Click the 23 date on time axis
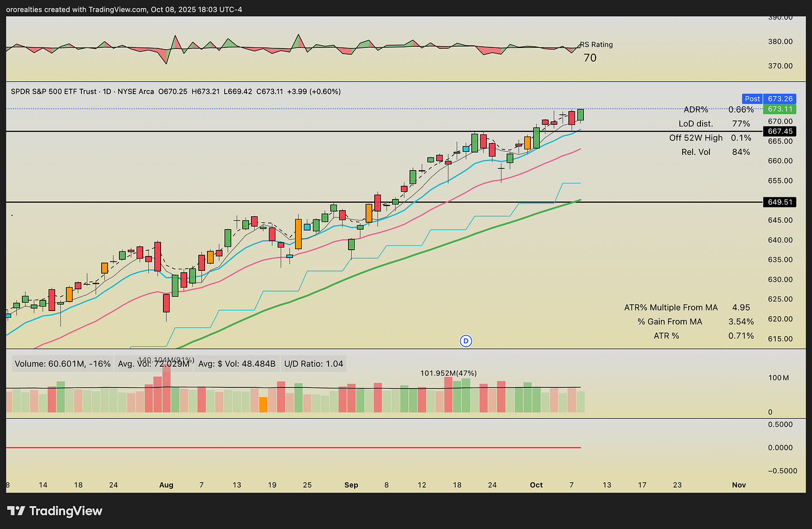The height and width of the screenshot is (529, 812). point(677,485)
